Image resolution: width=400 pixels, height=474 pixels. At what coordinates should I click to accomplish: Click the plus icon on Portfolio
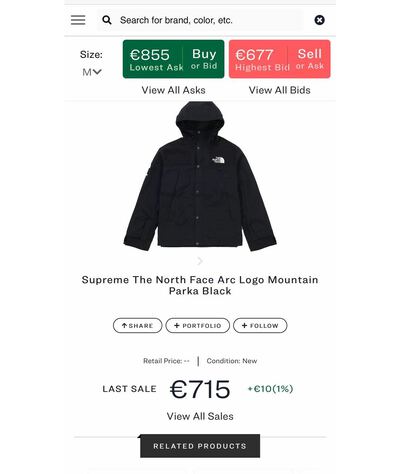[177, 326]
